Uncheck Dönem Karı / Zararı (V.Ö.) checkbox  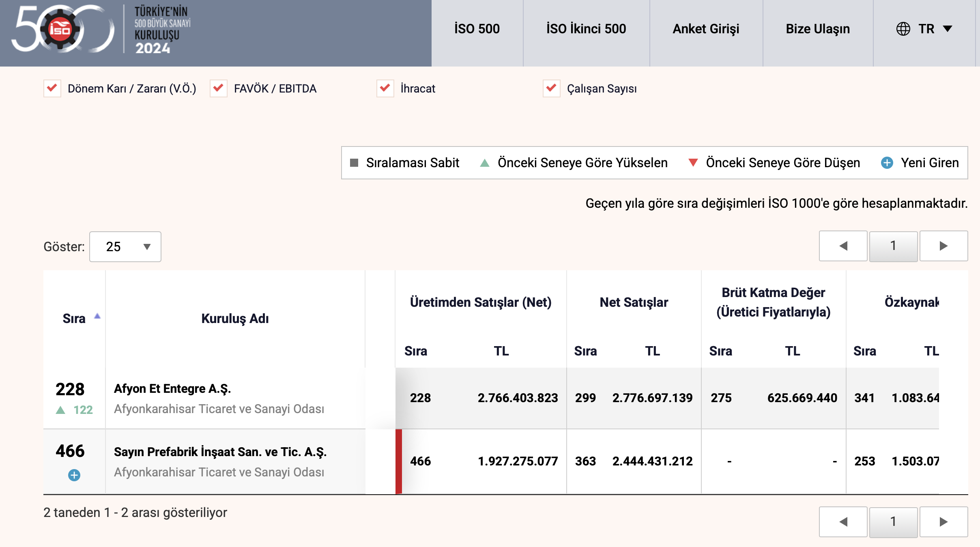coord(52,88)
